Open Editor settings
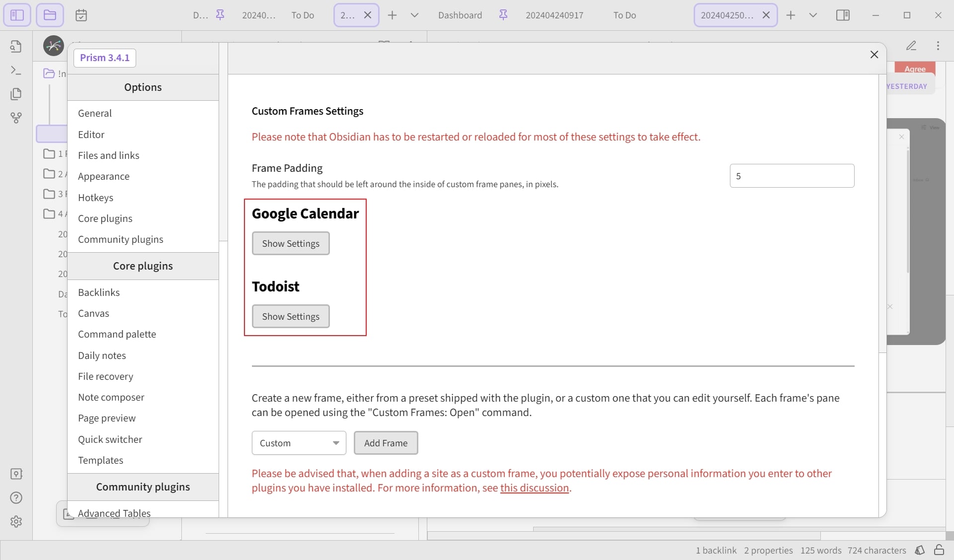The width and height of the screenshot is (954, 560). (143, 135)
